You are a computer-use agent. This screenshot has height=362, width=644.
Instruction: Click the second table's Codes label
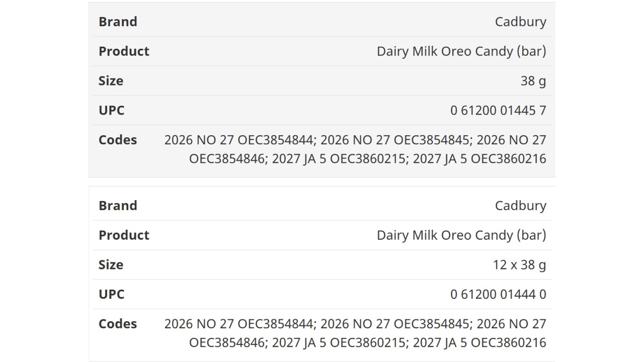(x=118, y=324)
